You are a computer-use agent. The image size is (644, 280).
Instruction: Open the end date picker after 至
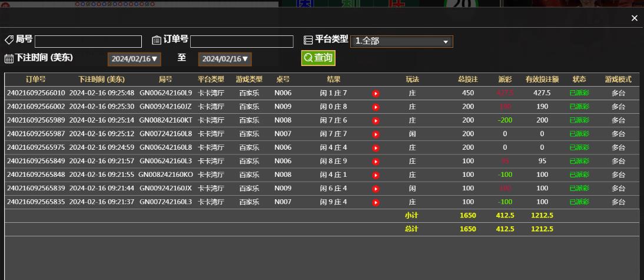(225, 59)
